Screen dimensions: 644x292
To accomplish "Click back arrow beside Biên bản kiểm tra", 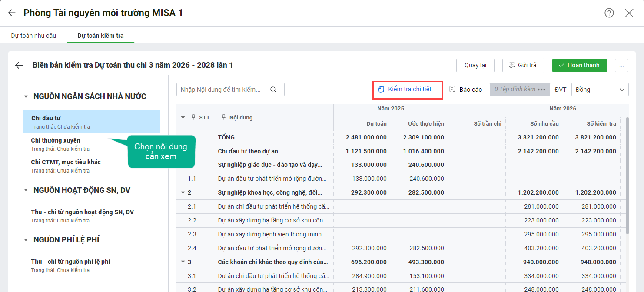I will coord(19,65).
